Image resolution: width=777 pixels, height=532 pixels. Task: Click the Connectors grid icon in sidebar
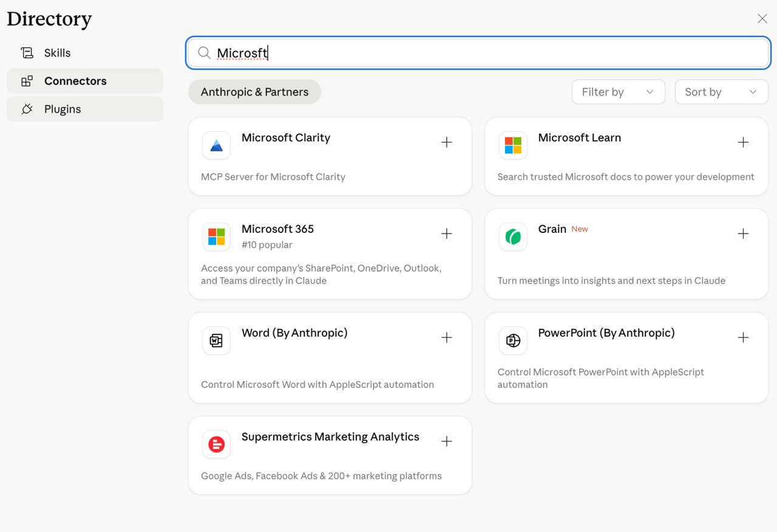click(x=27, y=81)
